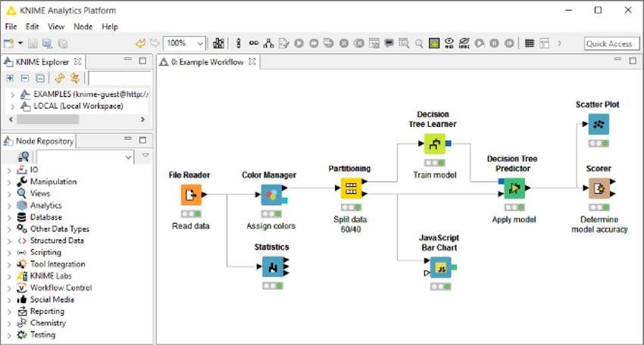The width and height of the screenshot is (644, 345).
Task: Open the Node menu
Action: tap(83, 26)
